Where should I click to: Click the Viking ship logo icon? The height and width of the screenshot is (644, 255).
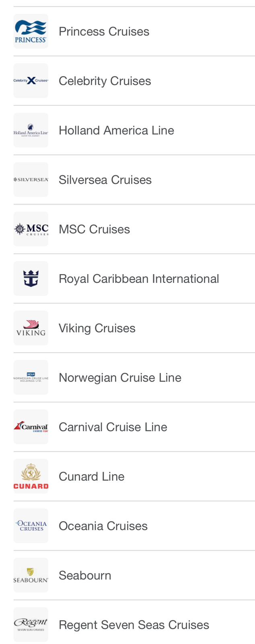coord(31,328)
